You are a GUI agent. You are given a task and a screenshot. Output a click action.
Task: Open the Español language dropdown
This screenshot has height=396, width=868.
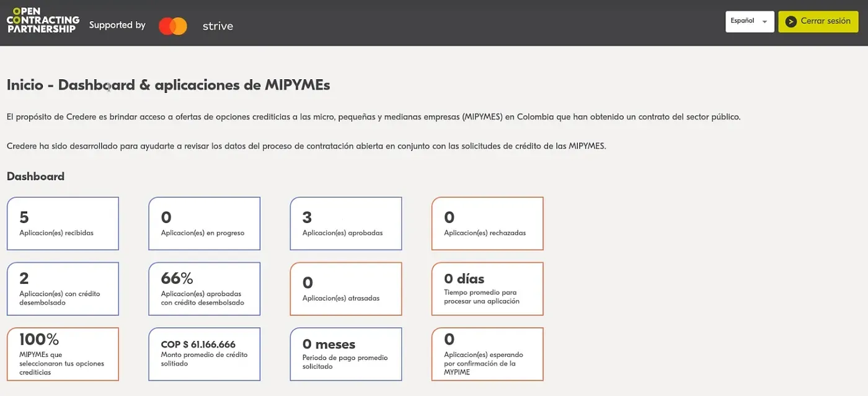[x=749, y=21]
